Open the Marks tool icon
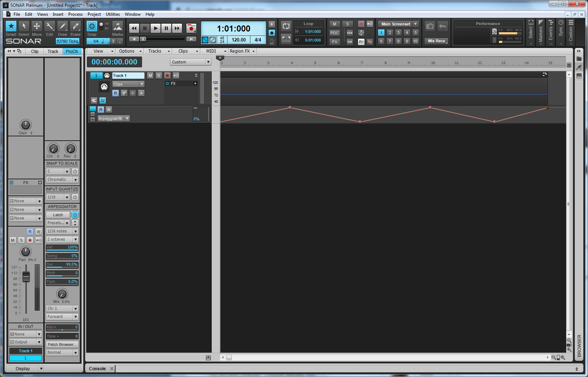588x377 pixels. pos(117,26)
